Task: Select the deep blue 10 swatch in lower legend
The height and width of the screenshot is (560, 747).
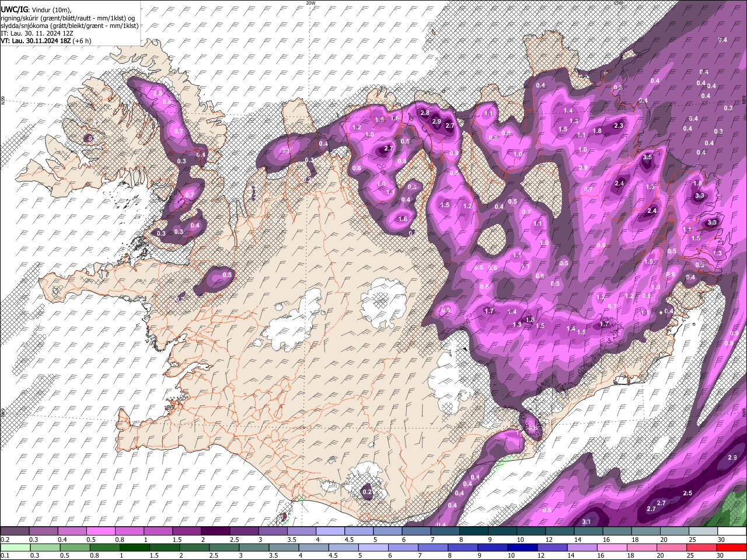Action: click(x=522, y=547)
